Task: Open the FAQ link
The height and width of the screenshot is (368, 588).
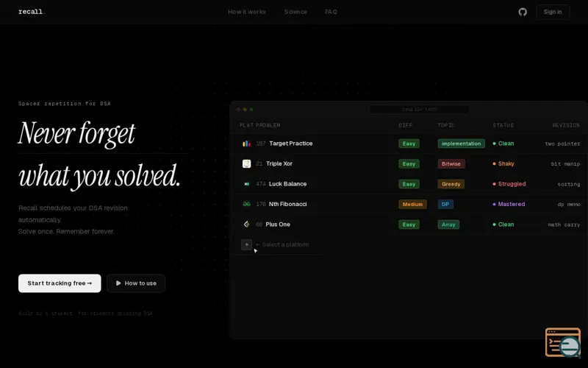Action: [x=331, y=12]
